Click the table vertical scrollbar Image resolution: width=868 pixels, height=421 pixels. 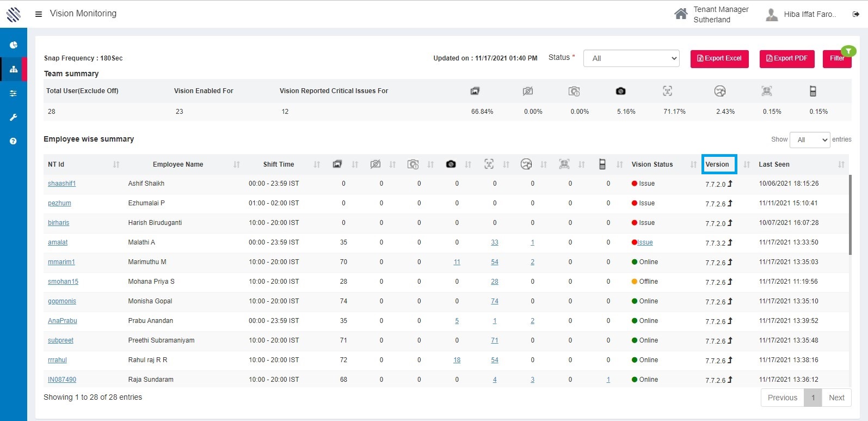pos(850,215)
